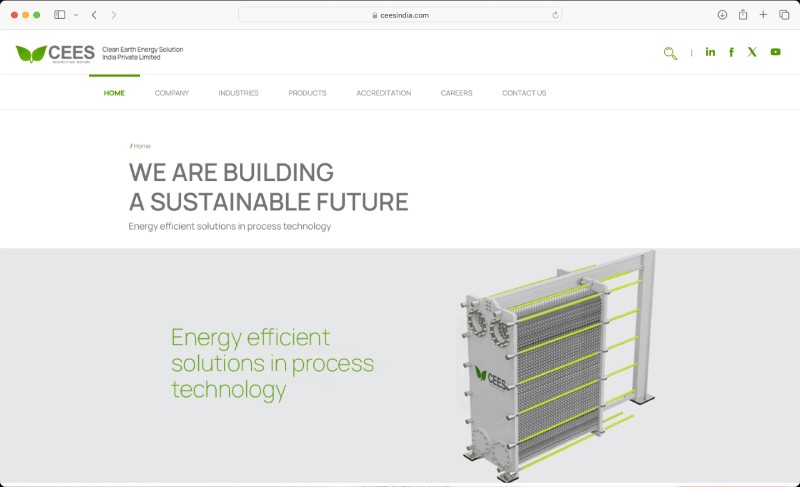Open the CEES LinkedIn page icon
The width and height of the screenshot is (800, 487).
[x=710, y=52]
